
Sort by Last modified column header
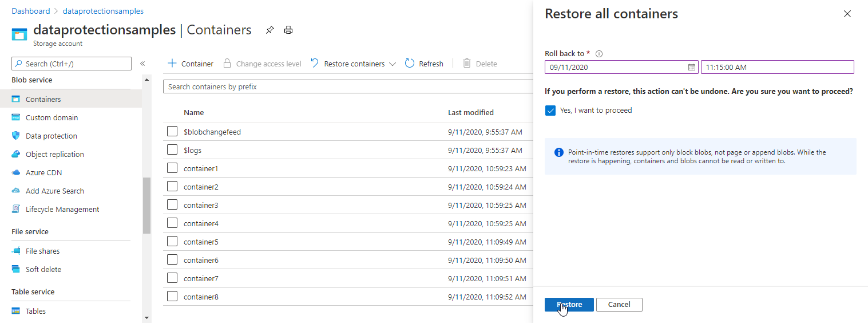471,113
